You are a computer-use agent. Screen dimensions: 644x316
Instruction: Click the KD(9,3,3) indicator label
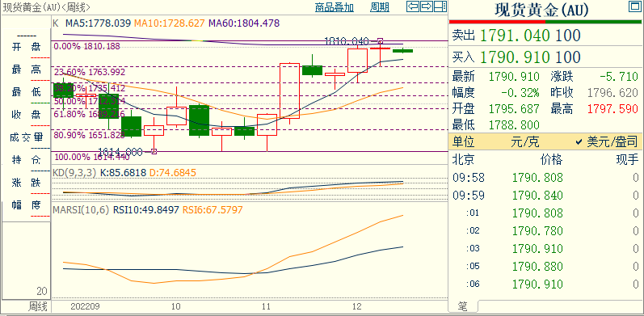(x=74, y=173)
